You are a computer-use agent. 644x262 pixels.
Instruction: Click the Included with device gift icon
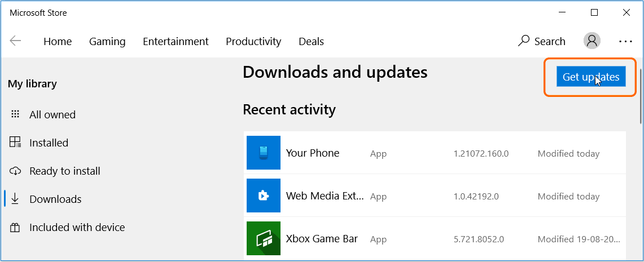[x=15, y=228]
